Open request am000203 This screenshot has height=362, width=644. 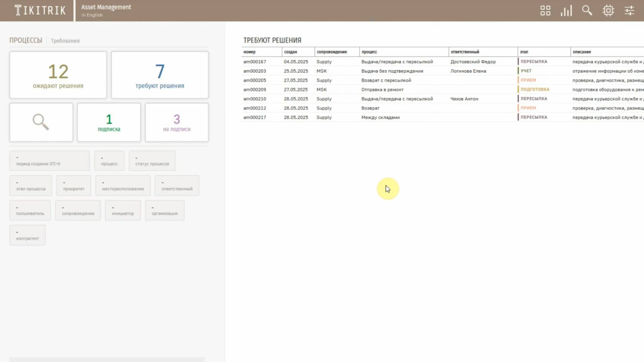[255, 71]
